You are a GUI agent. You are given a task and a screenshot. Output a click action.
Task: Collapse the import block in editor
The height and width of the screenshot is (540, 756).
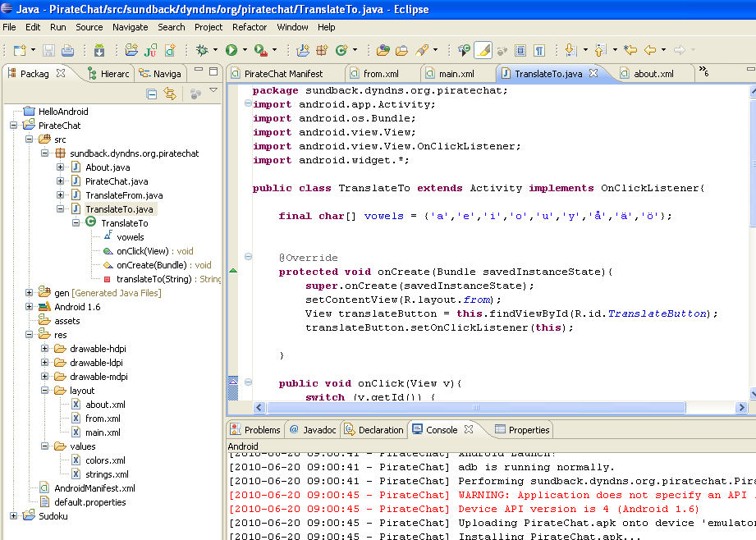click(x=248, y=103)
